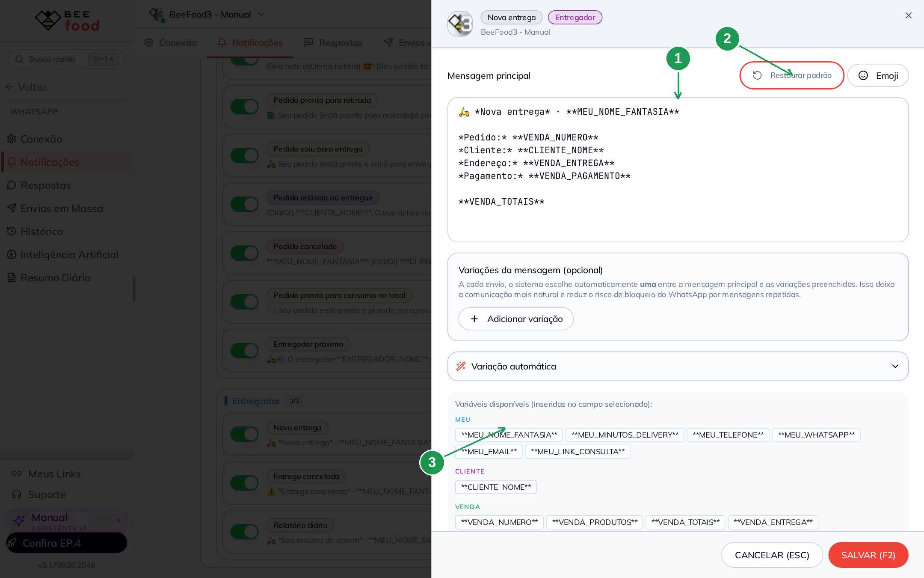
Task: Click the restore arrow icon in Restaurar padrão
Action: pyautogui.click(x=757, y=75)
